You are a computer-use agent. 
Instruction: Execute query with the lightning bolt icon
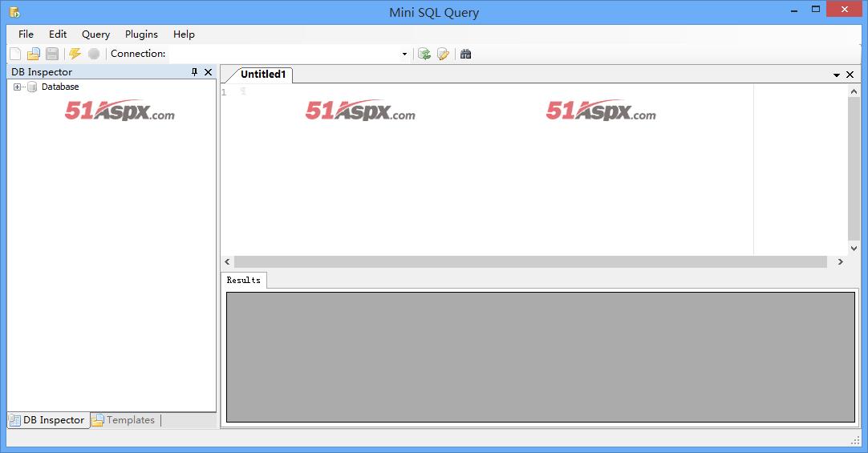pyautogui.click(x=75, y=54)
